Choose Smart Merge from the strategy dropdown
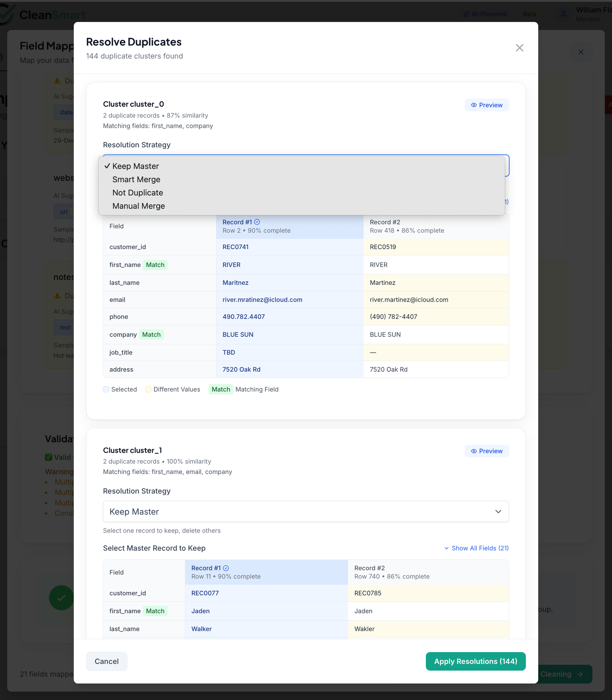The width and height of the screenshot is (612, 700). pyautogui.click(x=136, y=179)
